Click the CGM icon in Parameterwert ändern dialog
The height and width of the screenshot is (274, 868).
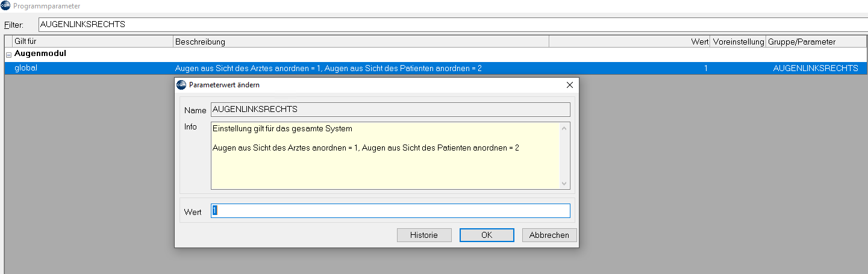181,85
